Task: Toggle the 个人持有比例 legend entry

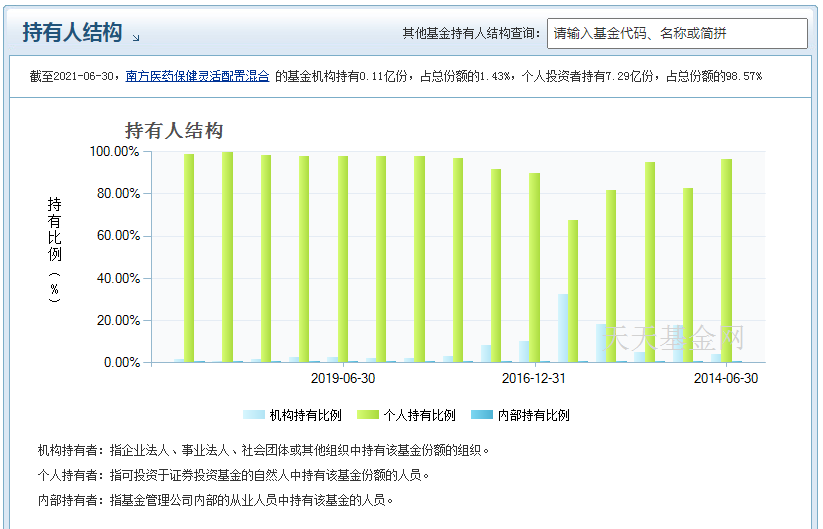Action: coord(406,415)
